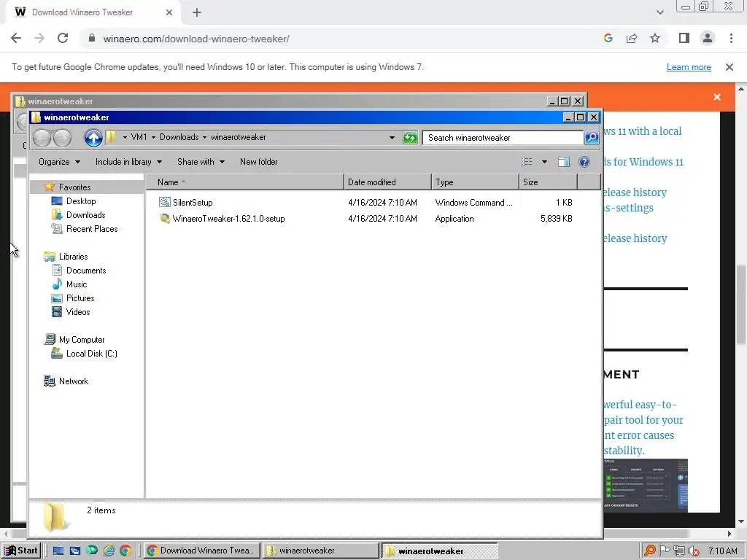
Task: Open the Windows Start button
Action: 21,551
